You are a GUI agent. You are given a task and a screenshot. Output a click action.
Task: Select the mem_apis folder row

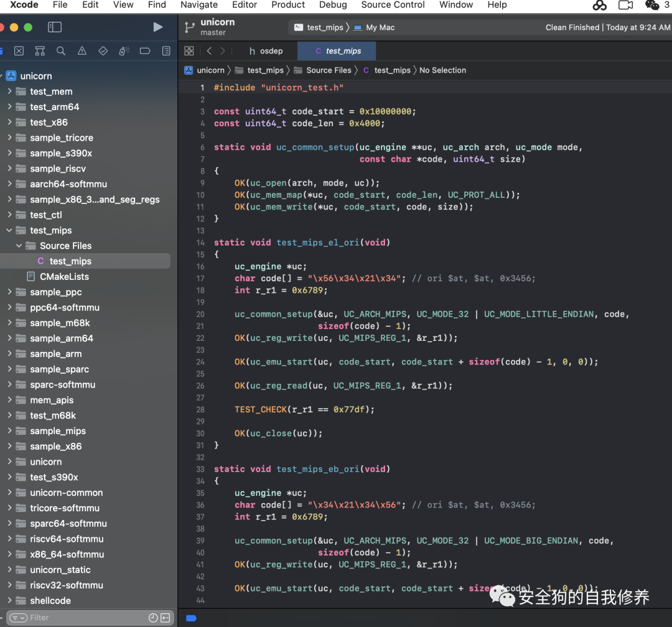click(86, 400)
